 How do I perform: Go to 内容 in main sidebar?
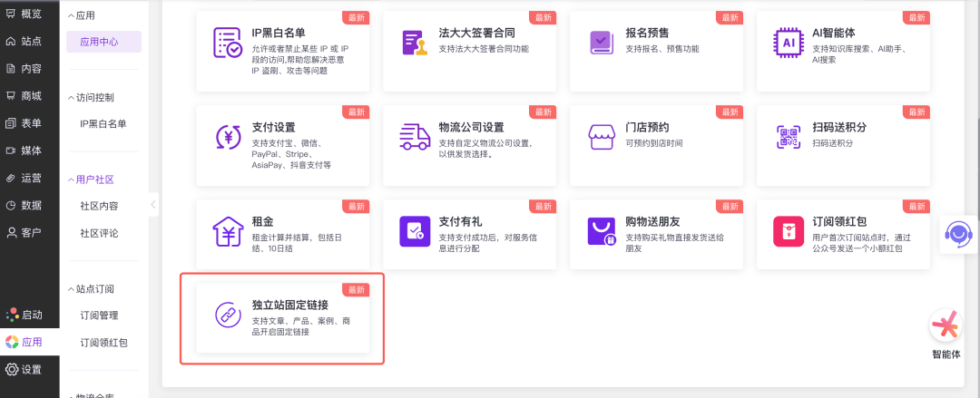[x=24, y=69]
